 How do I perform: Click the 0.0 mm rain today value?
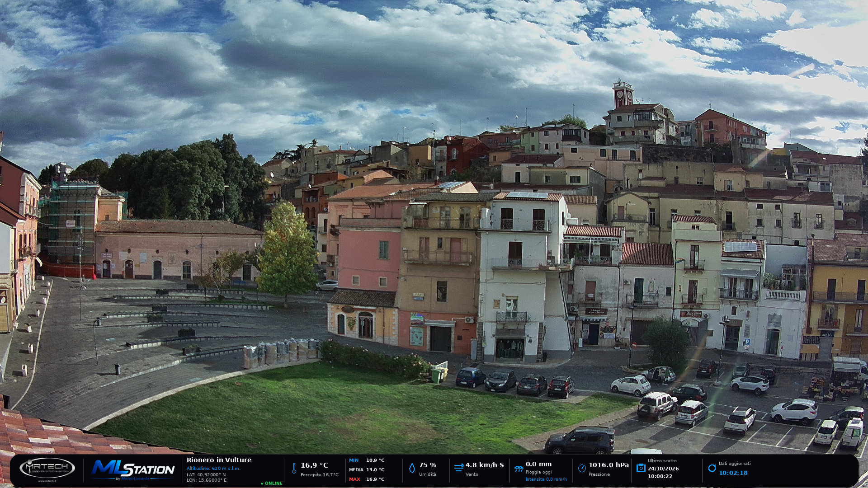point(538,464)
